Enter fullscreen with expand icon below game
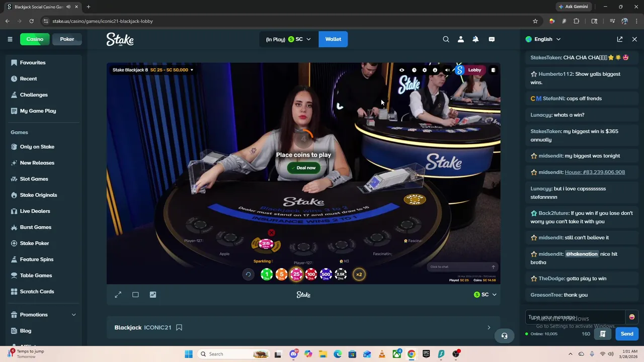Viewport: 644px width, 362px height. point(118,295)
